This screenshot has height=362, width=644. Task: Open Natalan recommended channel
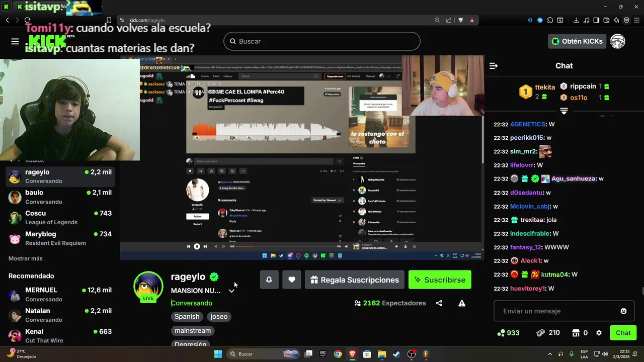click(x=60, y=315)
